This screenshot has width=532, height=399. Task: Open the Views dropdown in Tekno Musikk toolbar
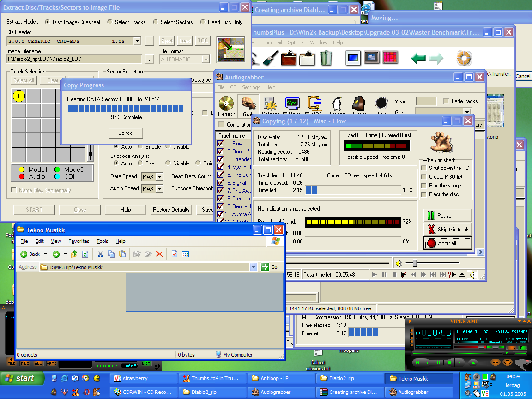click(187, 254)
